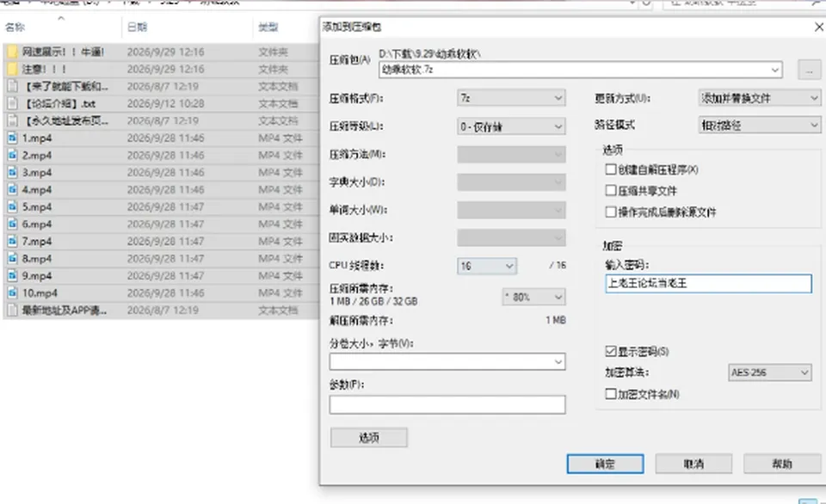This screenshot has width=826, height=504.
Task: Click into the 输入密码 password field
Action: pyautogui.click(x=708, y=283)
